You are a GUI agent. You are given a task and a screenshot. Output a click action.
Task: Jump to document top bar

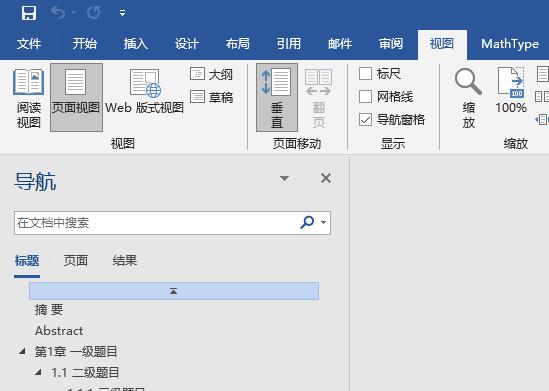point(174,291)
